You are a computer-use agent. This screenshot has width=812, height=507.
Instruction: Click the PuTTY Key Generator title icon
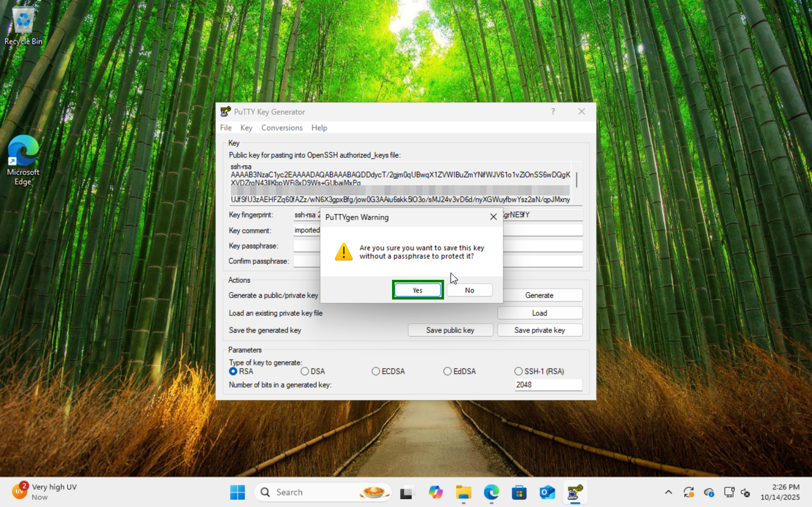[x=226, y=112]
